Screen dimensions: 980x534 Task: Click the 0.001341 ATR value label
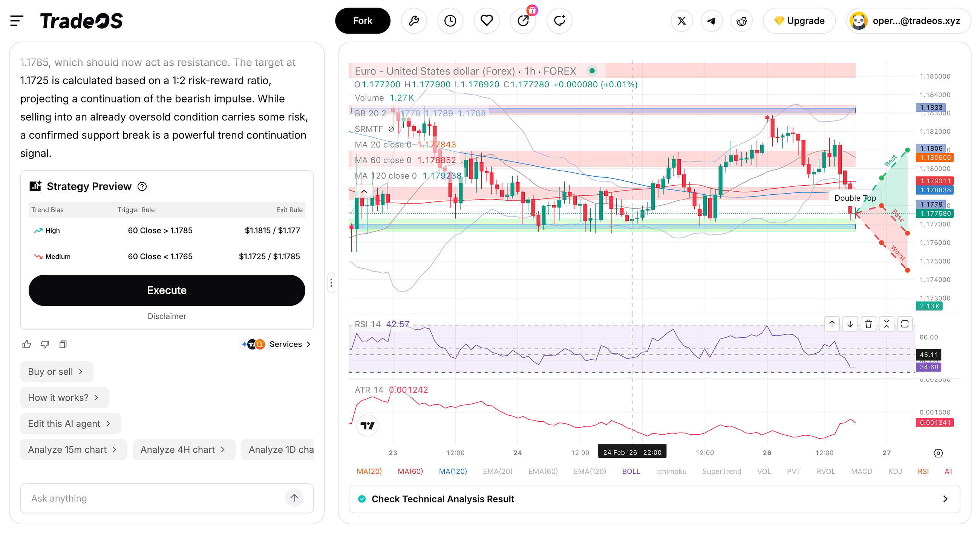[x=935, y=423]
